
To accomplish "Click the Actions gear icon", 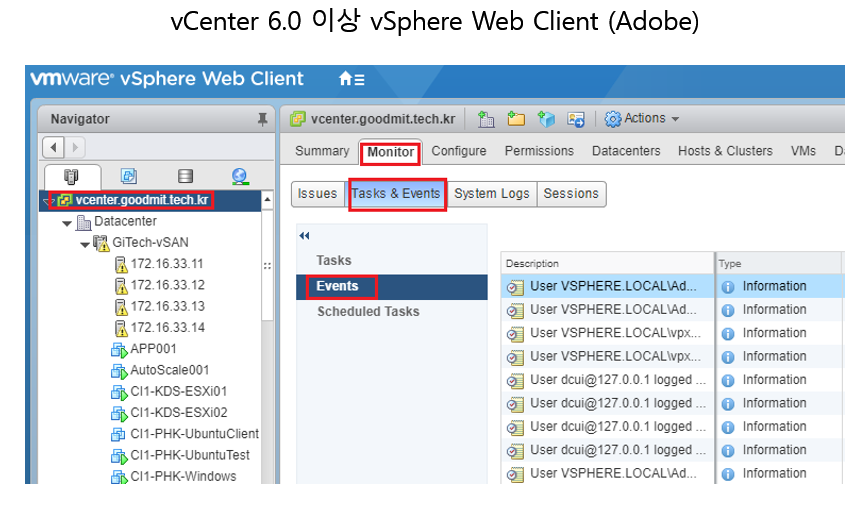I will tap(612, 119).
